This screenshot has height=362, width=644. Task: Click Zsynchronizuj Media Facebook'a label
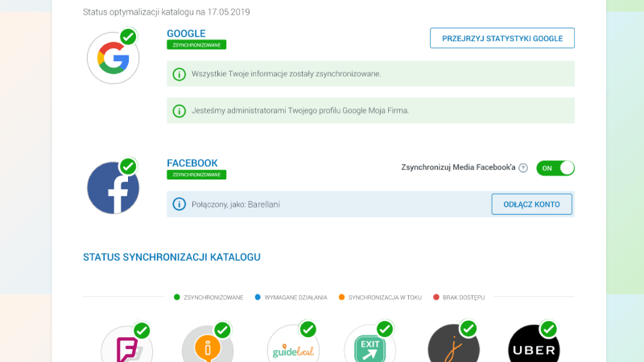click(458, 167)
